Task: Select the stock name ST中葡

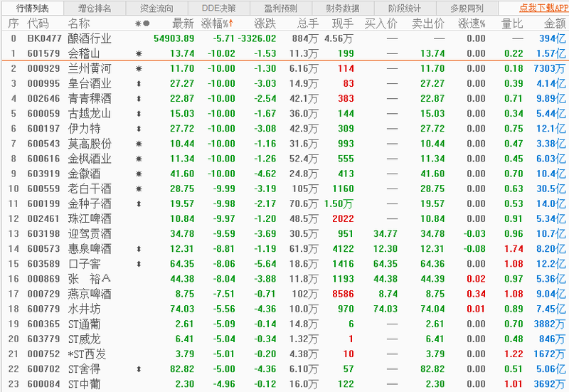Action: pos(84,384)
